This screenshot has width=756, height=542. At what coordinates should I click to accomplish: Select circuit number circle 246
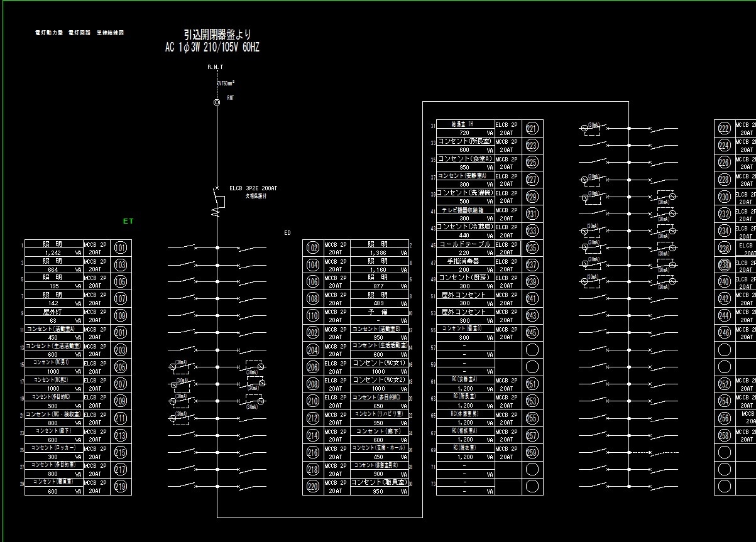tap(725, 333)
